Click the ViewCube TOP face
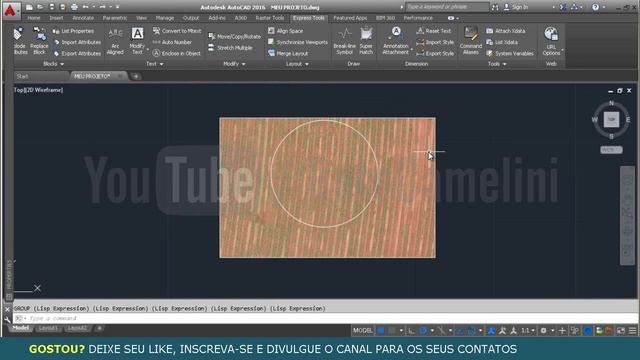 pyautogui.click(x=611, y=119)
